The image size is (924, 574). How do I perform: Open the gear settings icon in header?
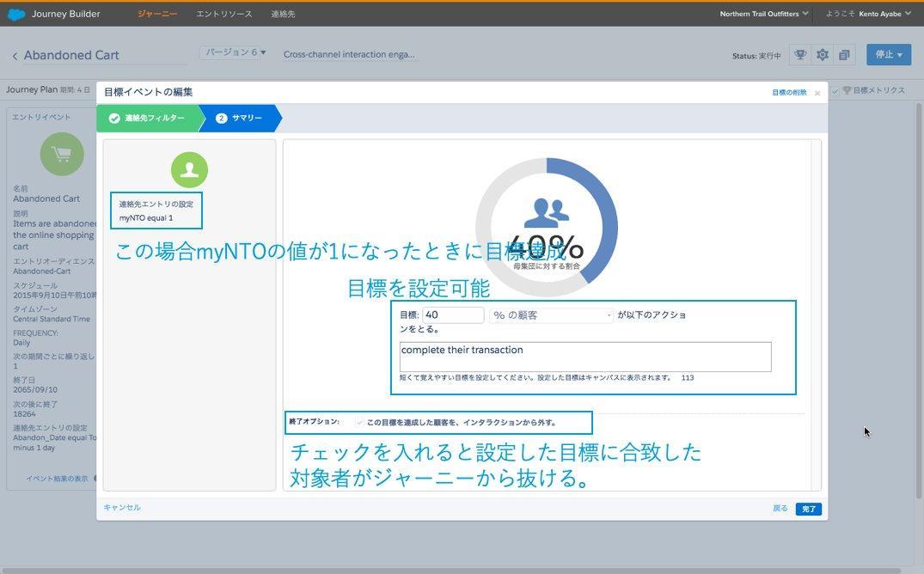pos(823,55)
